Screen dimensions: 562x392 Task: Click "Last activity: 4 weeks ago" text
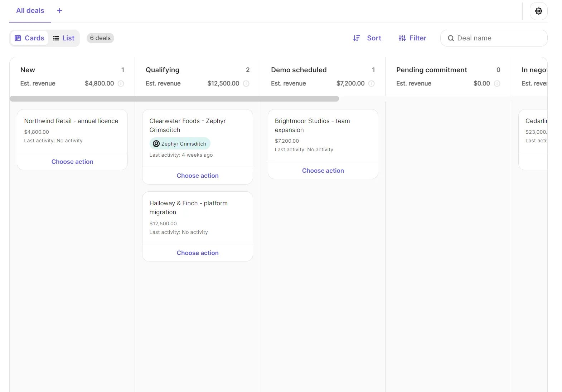(181, 155)
